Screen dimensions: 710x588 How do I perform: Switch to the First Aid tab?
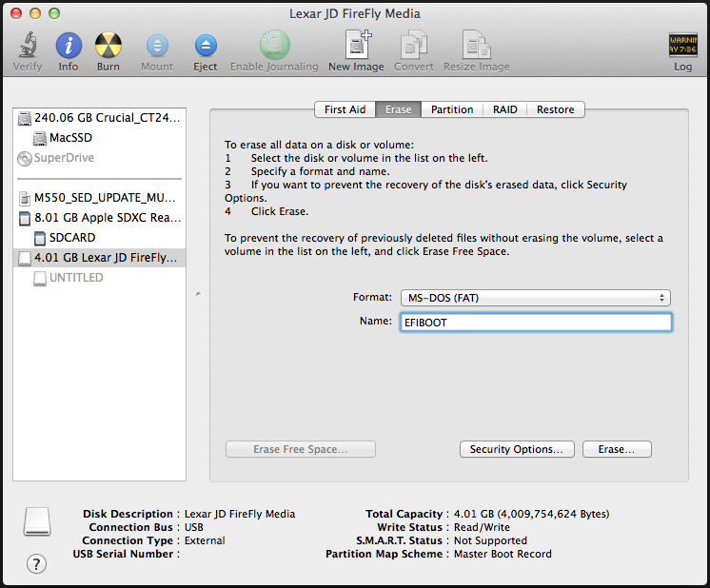click(x=345, y=109)
